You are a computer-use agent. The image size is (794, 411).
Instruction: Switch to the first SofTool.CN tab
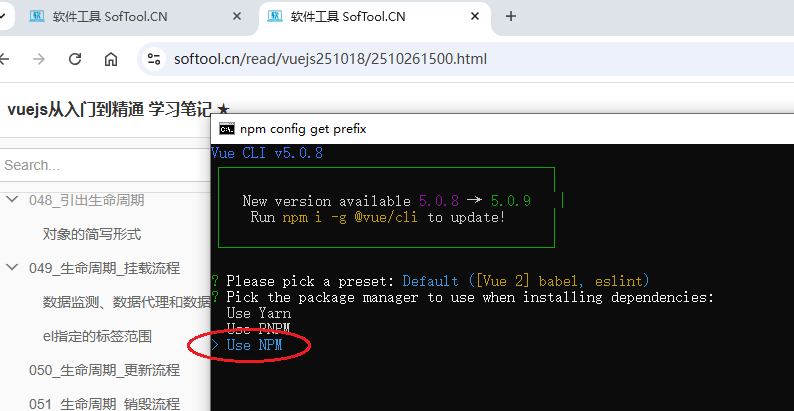130,17
